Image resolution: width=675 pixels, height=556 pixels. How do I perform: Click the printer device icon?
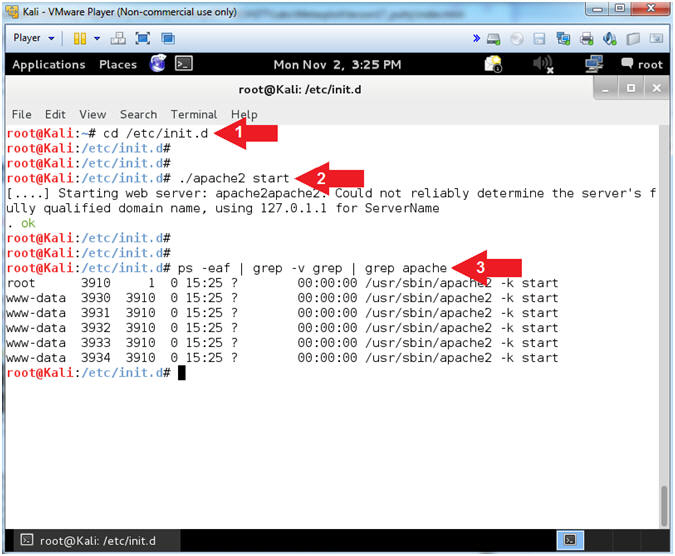[586, 39]
